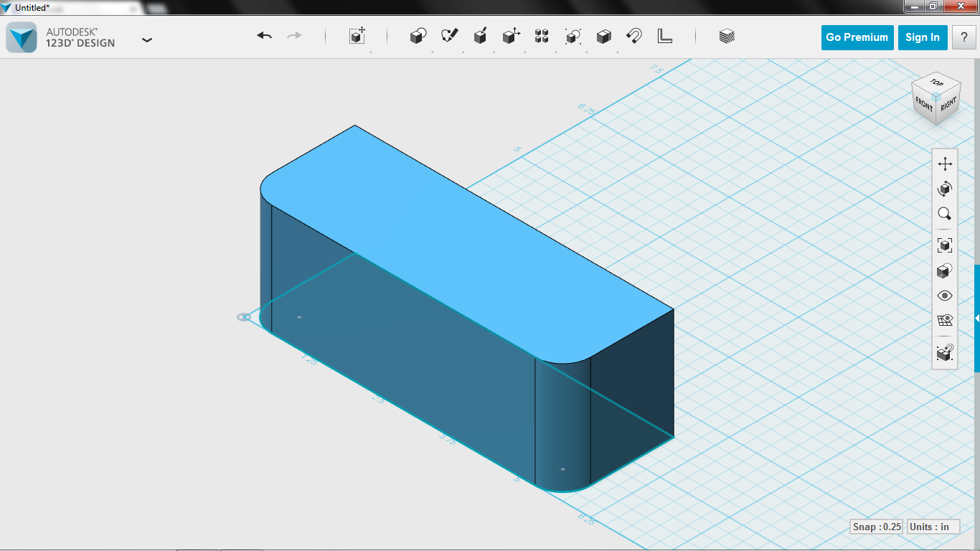
Task: Open the Combine tools menu
Action: click(604, 37)
